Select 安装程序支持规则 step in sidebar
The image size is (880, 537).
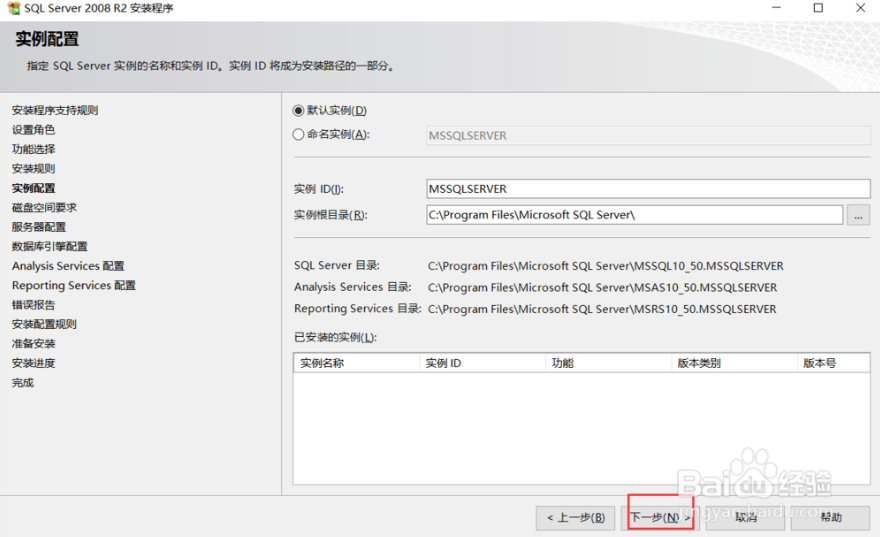pos(55,111)
